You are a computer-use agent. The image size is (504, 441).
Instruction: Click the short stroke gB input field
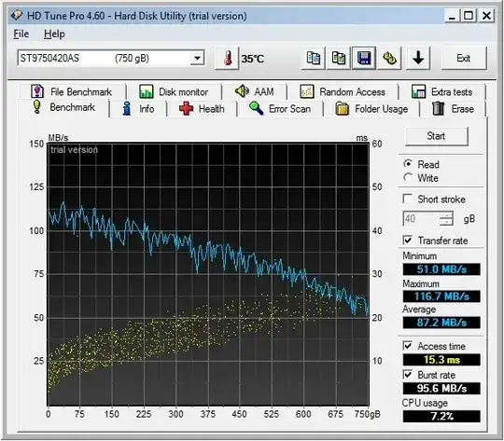(421, 219)
